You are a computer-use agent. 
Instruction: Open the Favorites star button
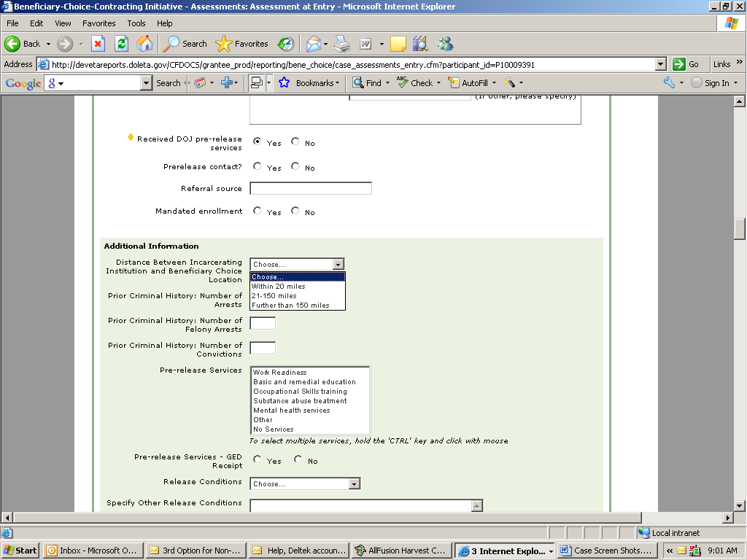tap(241, 44)
